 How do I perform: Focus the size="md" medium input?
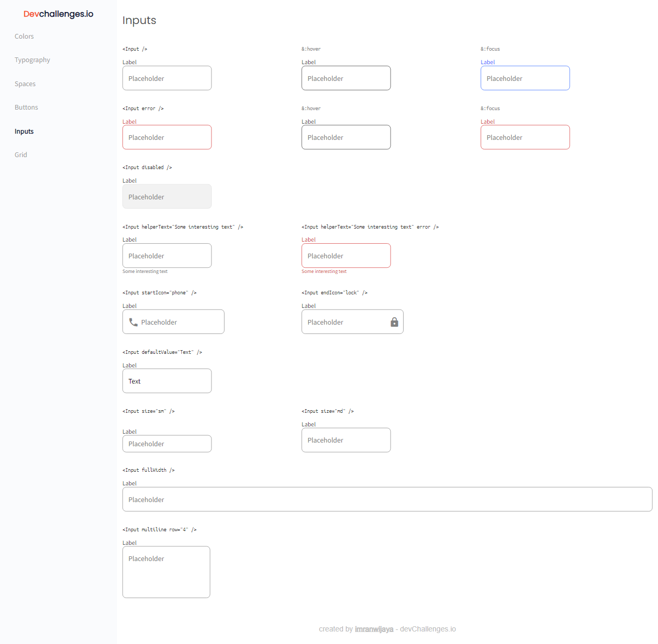(x=346, y=440)
